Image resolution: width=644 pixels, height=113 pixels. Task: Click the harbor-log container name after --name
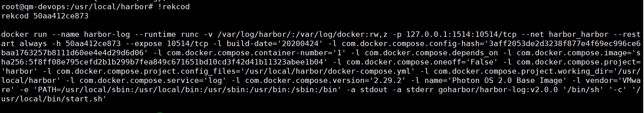click(x=107, y=35)
